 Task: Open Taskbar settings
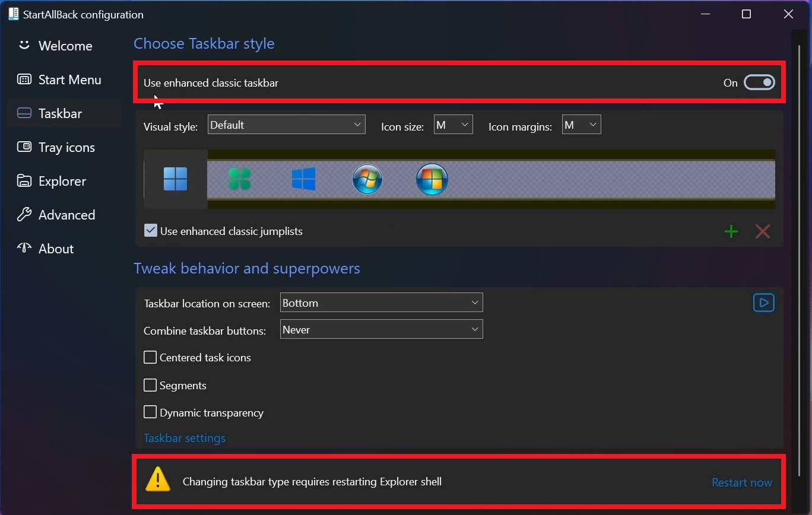[185, 438]
